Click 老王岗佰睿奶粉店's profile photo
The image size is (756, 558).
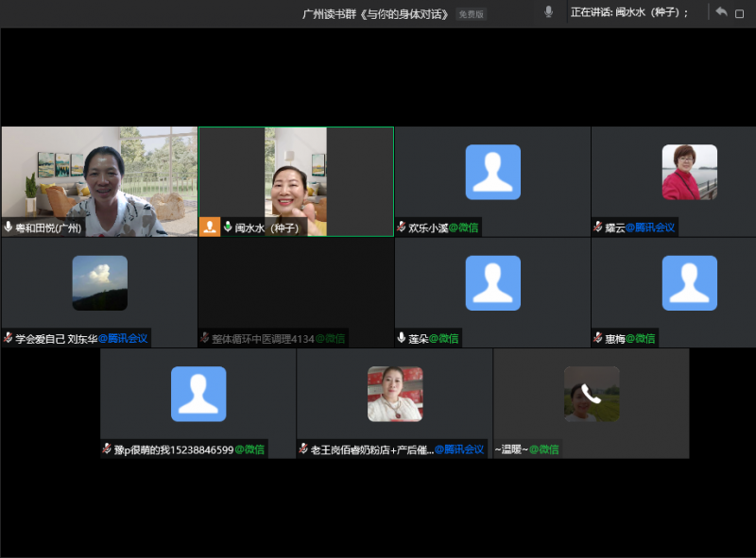tap(394, 393)
